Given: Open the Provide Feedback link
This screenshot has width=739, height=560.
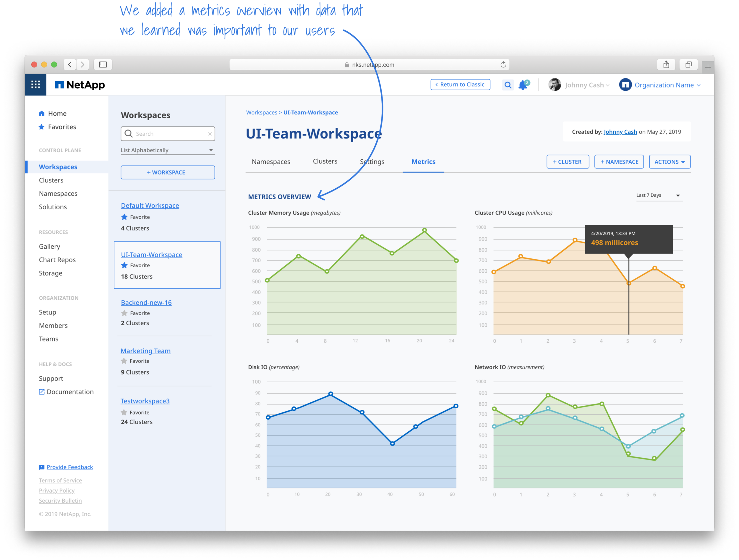Looking at the screenshot, I should tap(69, 467).
